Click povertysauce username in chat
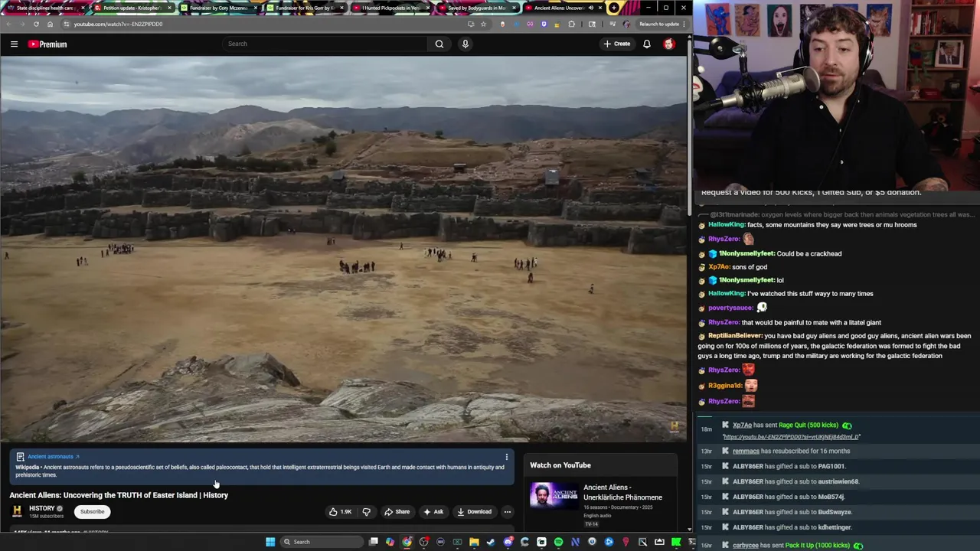Image resolution: width=980 pixels, height=551 pixels. 730,308
